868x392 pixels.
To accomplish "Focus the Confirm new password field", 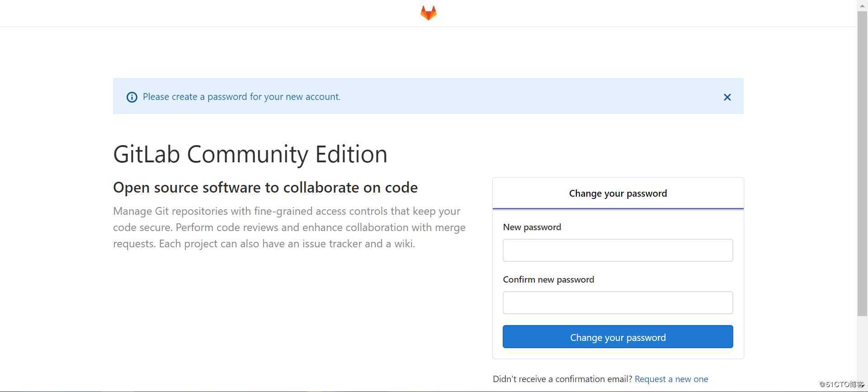I will (618, 302).
